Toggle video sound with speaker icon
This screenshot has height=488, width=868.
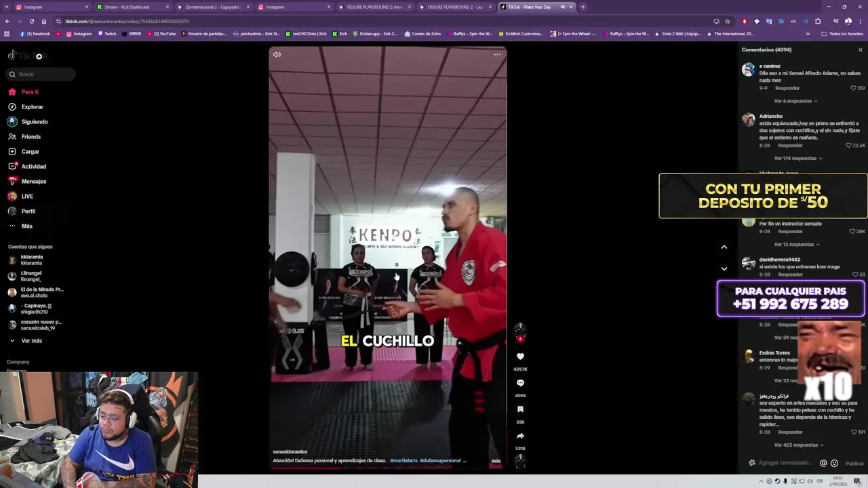coord(277,55)
